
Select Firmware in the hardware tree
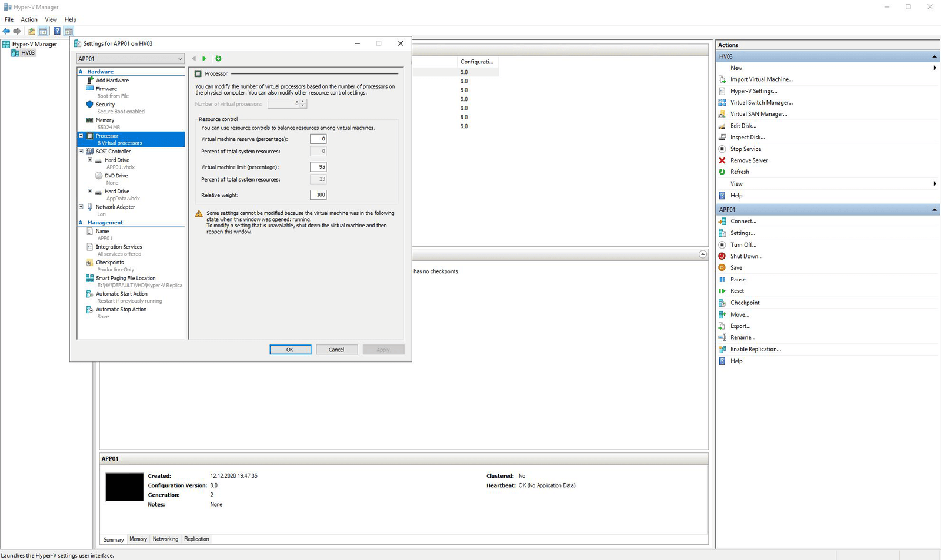(106, 89)
